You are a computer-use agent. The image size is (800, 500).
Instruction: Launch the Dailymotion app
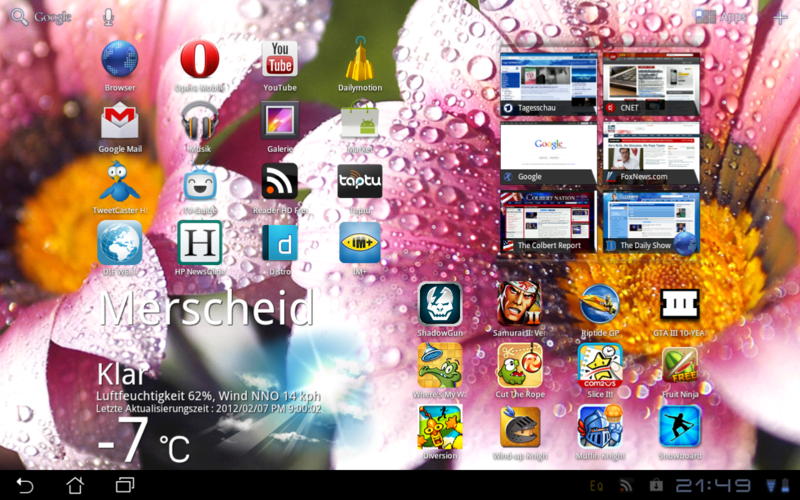[x=360, y=62]
